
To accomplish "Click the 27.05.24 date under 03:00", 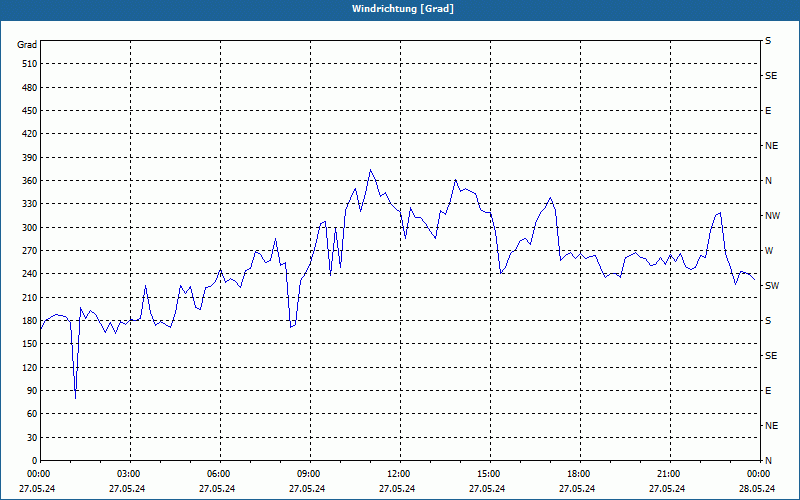I will (127, 489).
